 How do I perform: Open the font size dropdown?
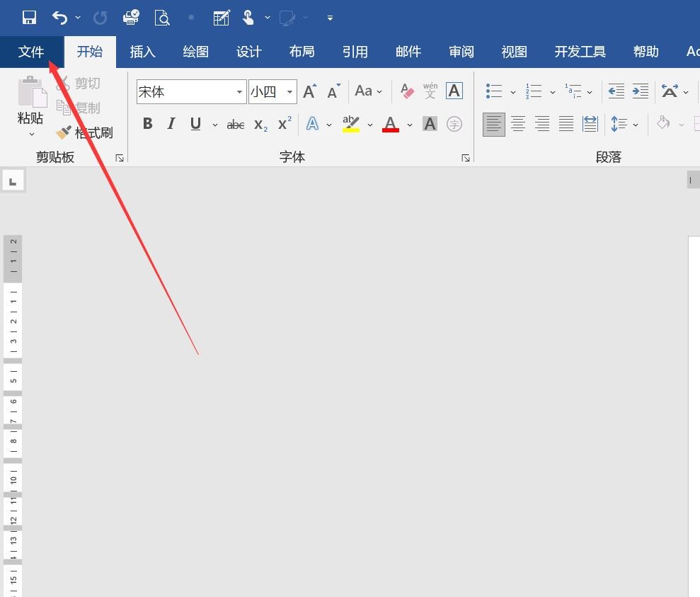pos(289,91)
